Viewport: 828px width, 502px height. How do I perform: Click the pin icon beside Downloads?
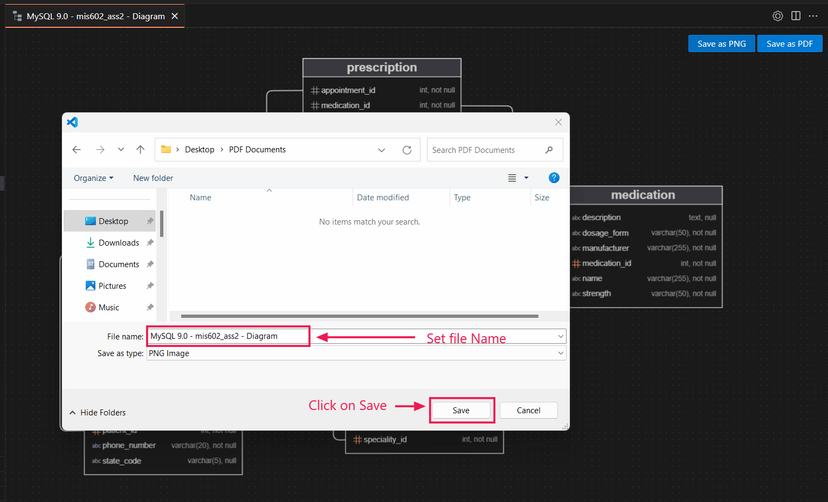point(150,243)
